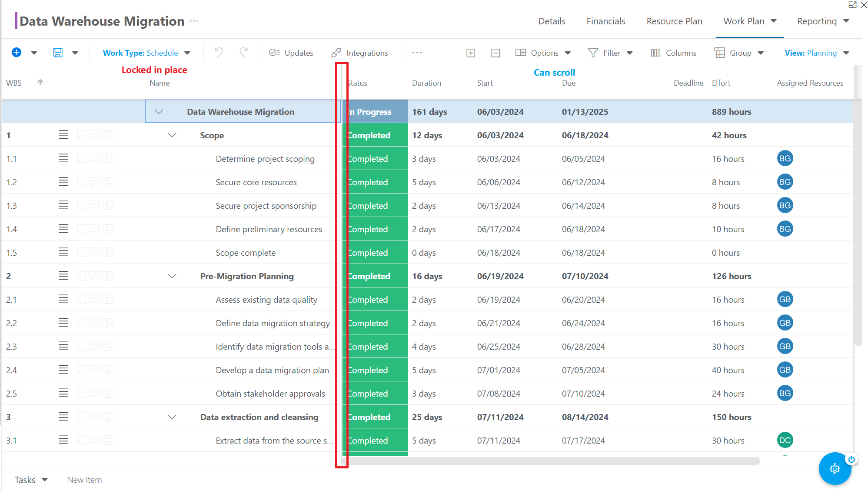Image resolution: width=868 pixels, height=501 pixels.
Task: Collapse the Data extraction and cleansing section
Action: (x=172, y=417)
